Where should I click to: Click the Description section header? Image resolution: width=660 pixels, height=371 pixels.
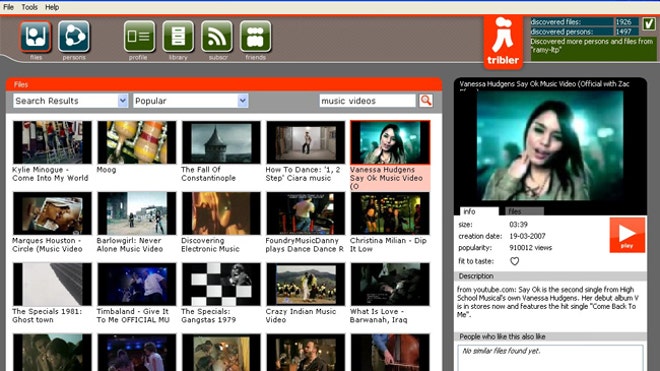pyautogui.click(x=550, y=276)
